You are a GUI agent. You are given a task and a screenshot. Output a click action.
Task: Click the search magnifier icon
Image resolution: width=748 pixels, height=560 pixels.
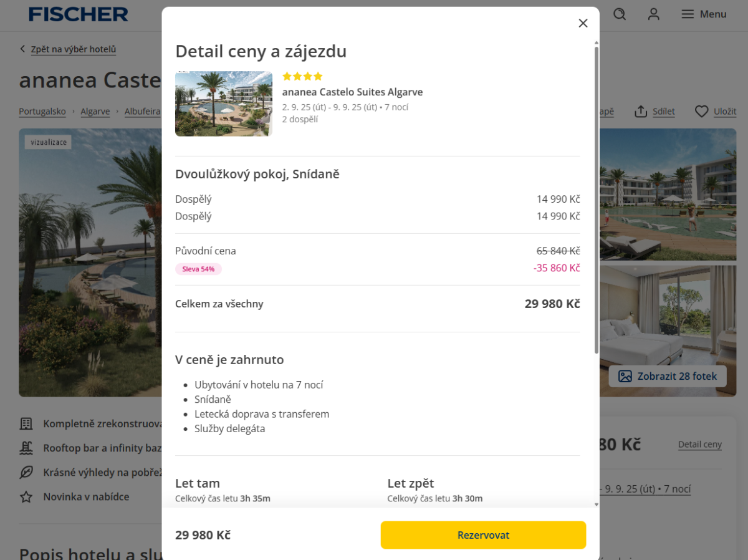[620, 14]
